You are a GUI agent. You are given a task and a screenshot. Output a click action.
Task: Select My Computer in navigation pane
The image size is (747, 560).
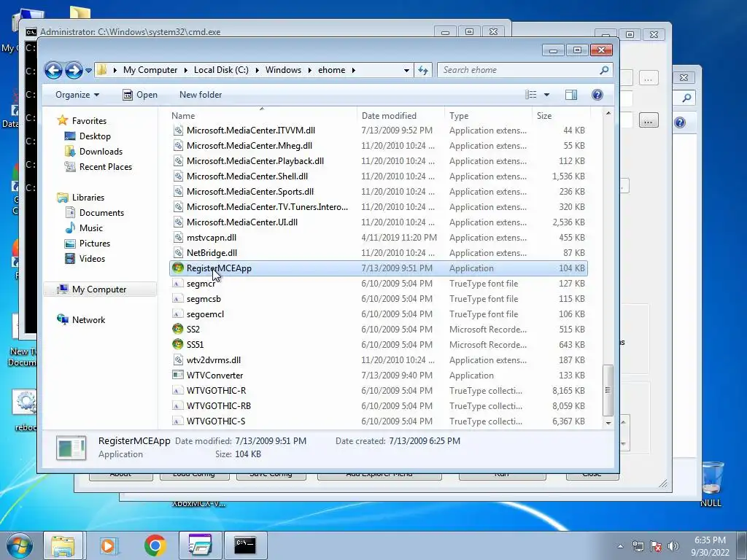[99, 289]
